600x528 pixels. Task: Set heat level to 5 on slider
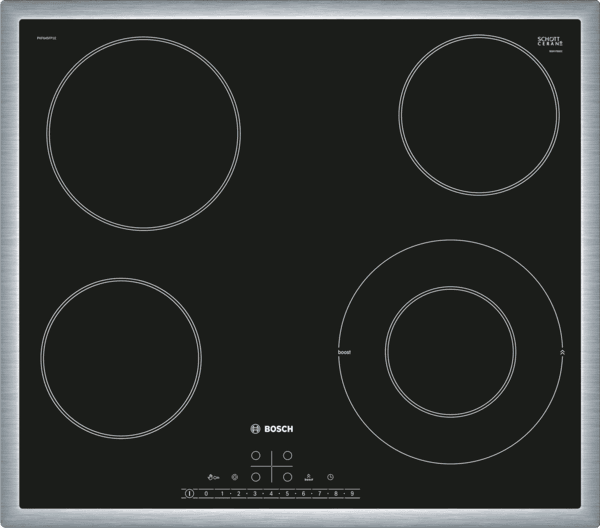(287, 493)
